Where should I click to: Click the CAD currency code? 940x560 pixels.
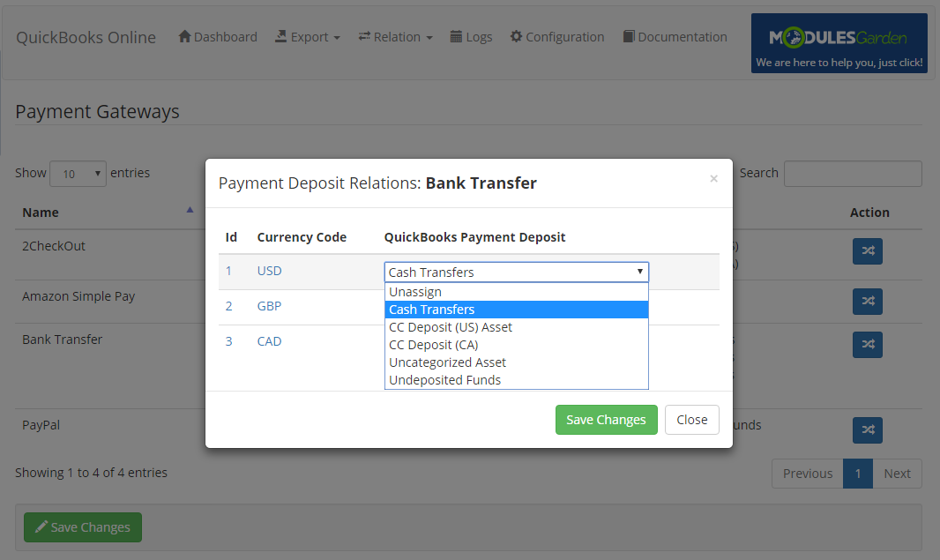(x=269, y=342)
